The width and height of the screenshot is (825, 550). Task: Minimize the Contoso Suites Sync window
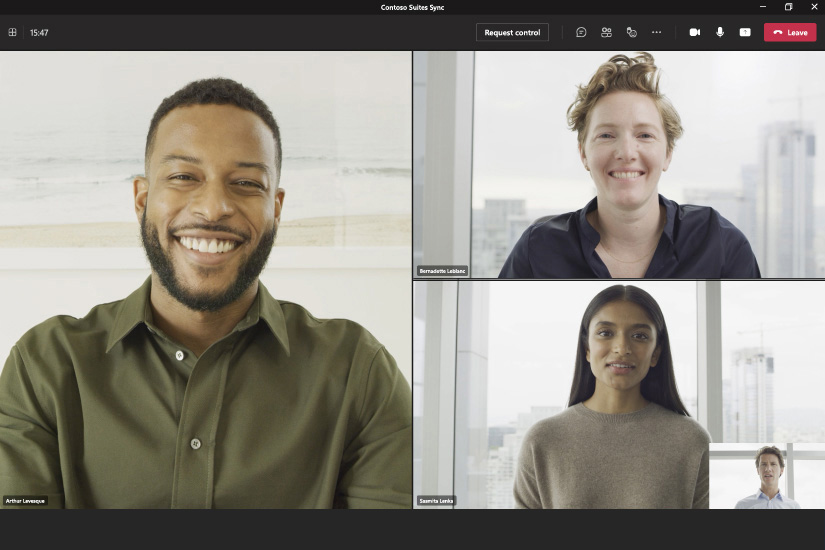(762, 7)
